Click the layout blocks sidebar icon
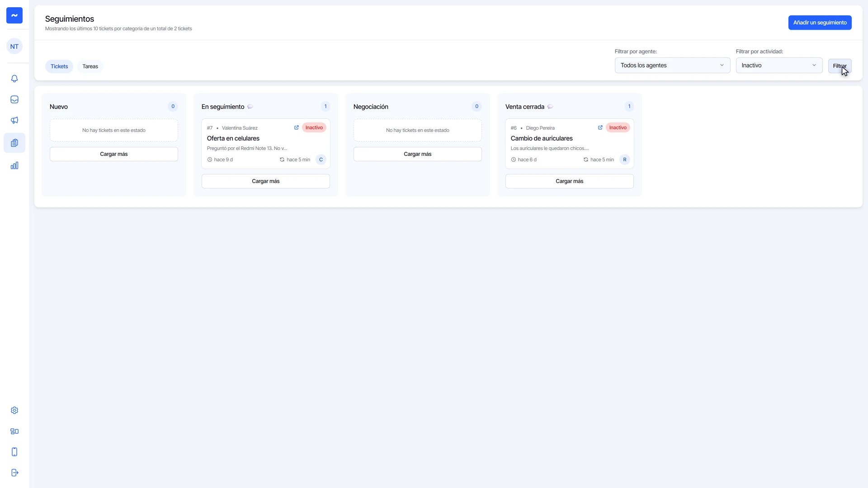Screen dimensions: 868x488 tap(14, 431)
